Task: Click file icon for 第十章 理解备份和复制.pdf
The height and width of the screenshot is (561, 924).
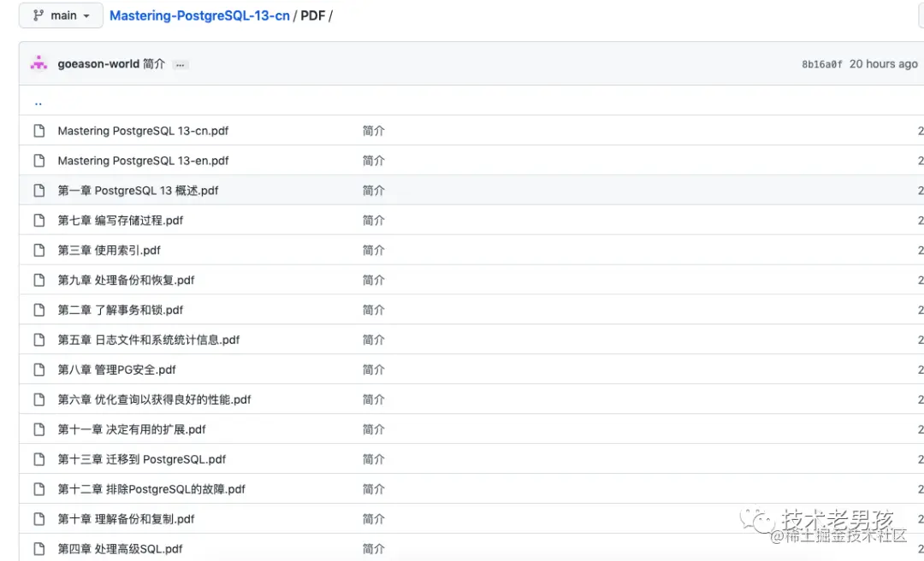Action: click(38, 518)
